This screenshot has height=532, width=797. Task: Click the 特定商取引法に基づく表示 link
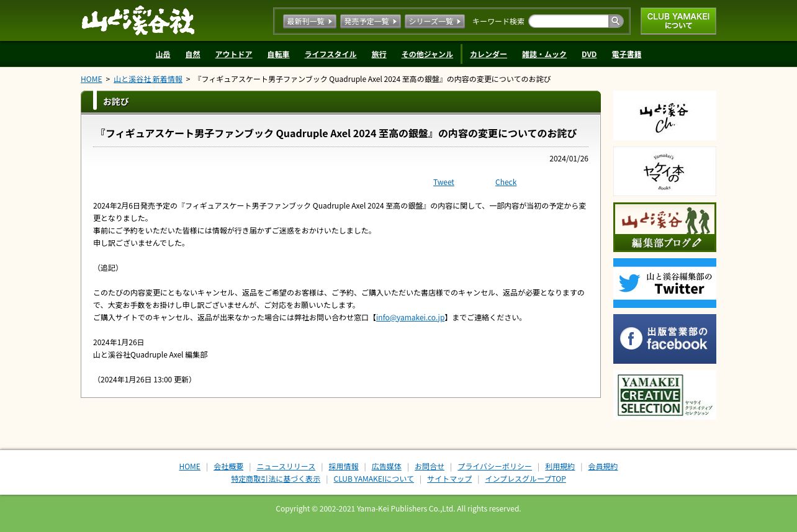(276, 479)
